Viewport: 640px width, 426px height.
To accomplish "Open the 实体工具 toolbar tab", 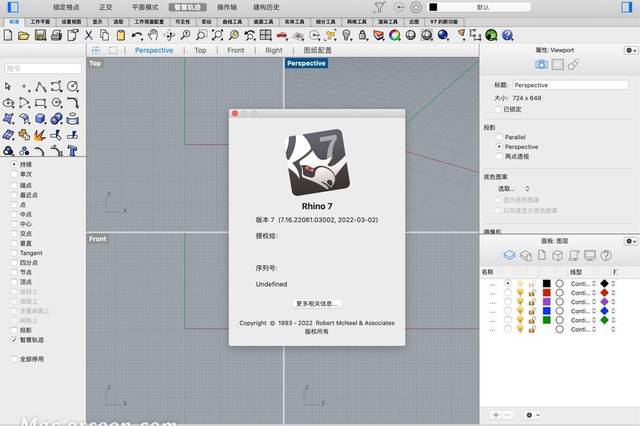I will click(x=294, y=22).
